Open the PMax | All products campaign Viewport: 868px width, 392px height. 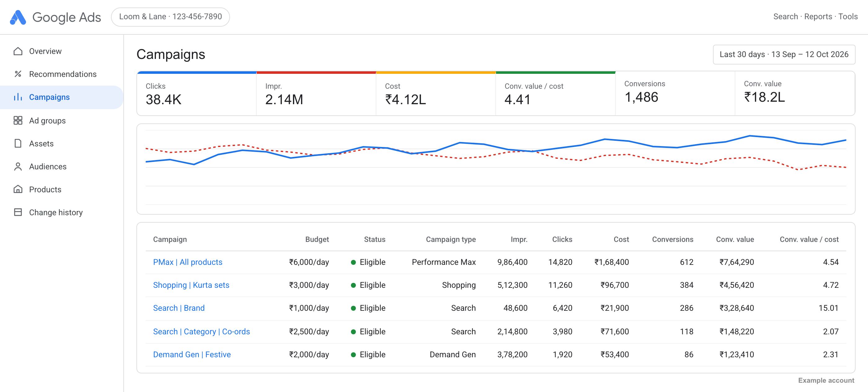coord(188,262)
